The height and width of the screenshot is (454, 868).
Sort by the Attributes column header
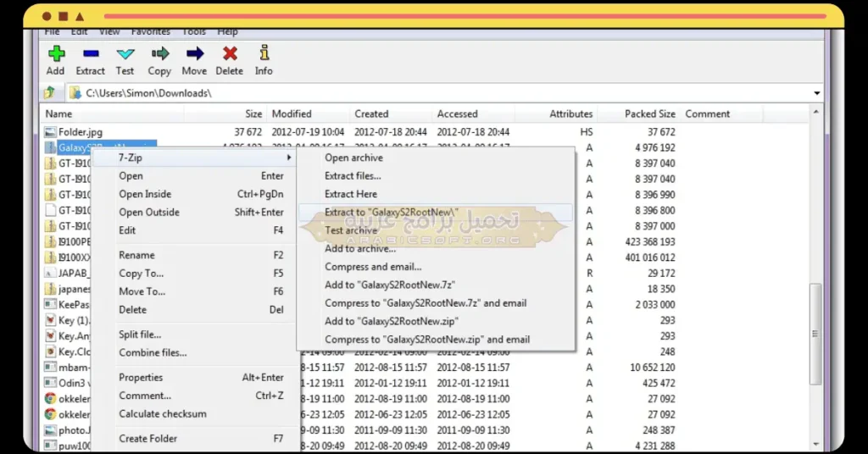(x=556, y=113)
